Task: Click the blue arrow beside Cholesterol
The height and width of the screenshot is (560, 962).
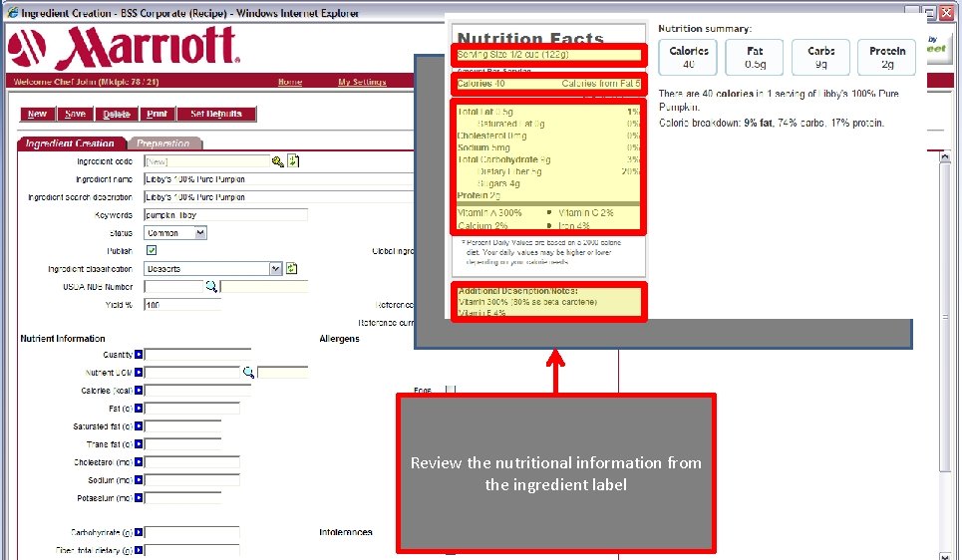Action: [x=139, y=462]
